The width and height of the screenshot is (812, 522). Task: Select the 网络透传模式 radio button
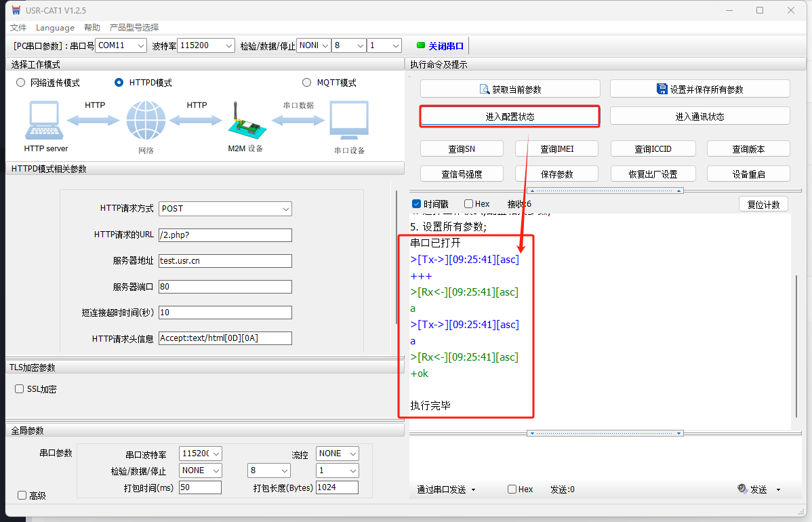pyautogui.click(x=20, y=83)
